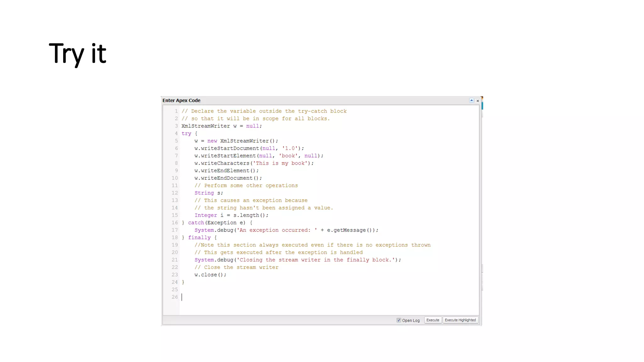Screen dimensions: 644x362
Task: Click the 'String s;' declaration line
Action: (x=208, y=193)
